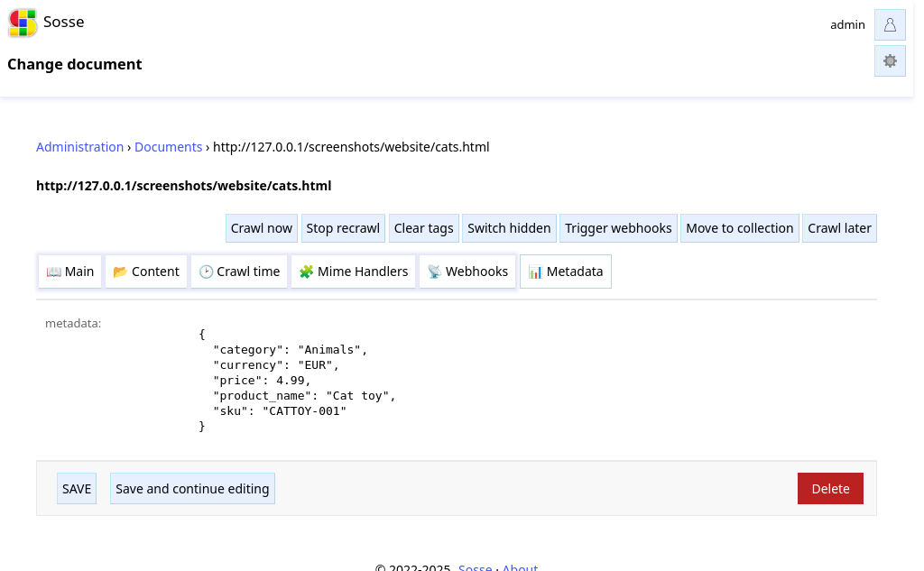The height and width of the screenshot is (571, 924).
Task: Click the Sosse title text in header
Action: click(64, 22)
